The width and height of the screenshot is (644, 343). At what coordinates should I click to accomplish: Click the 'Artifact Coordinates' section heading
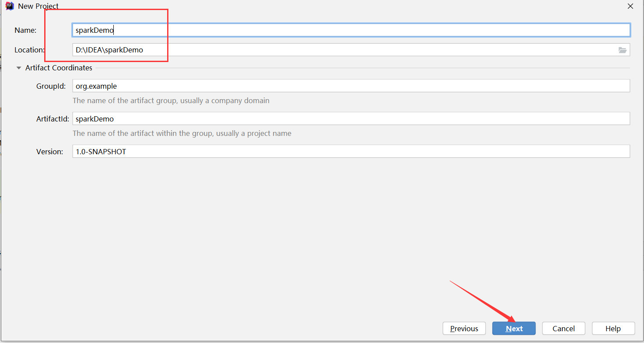pyautogui.click(x=59, y=68)
